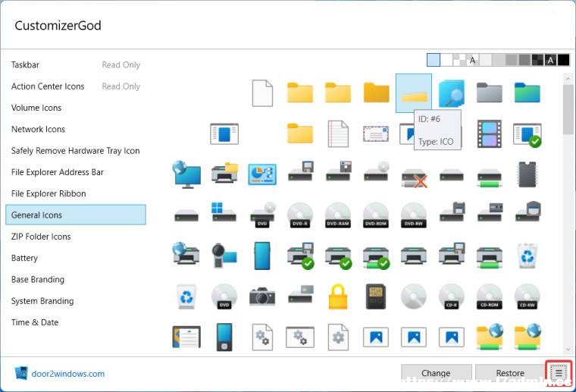This screenshot has height=392, width=576.
Task: Pick the CD-RW disc icon
Action: point(527,296)
